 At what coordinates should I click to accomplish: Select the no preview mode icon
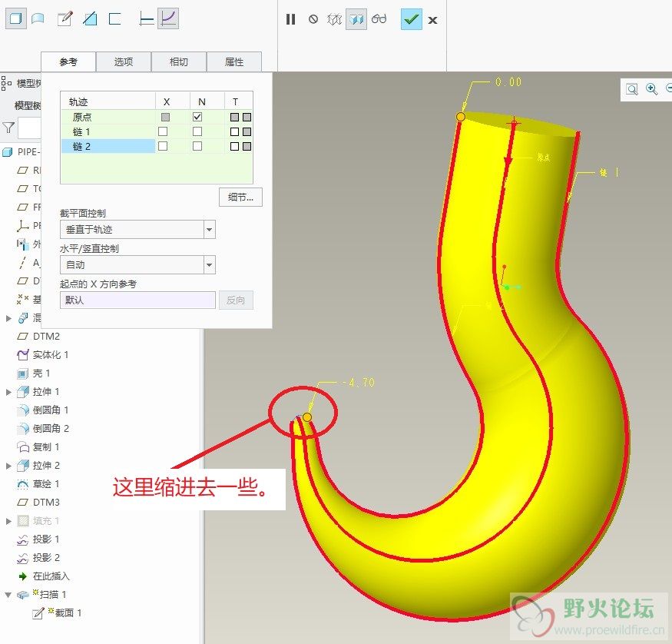(x=313, y=19)
